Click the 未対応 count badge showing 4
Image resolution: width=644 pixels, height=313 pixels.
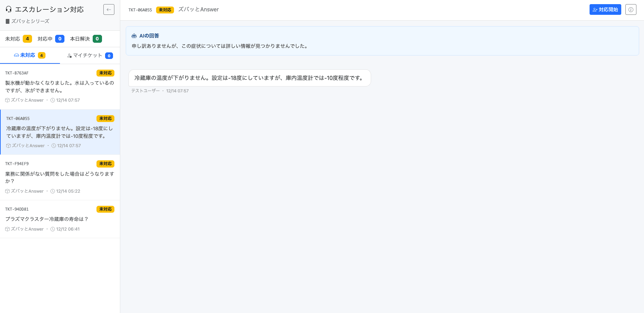point(27,39)
